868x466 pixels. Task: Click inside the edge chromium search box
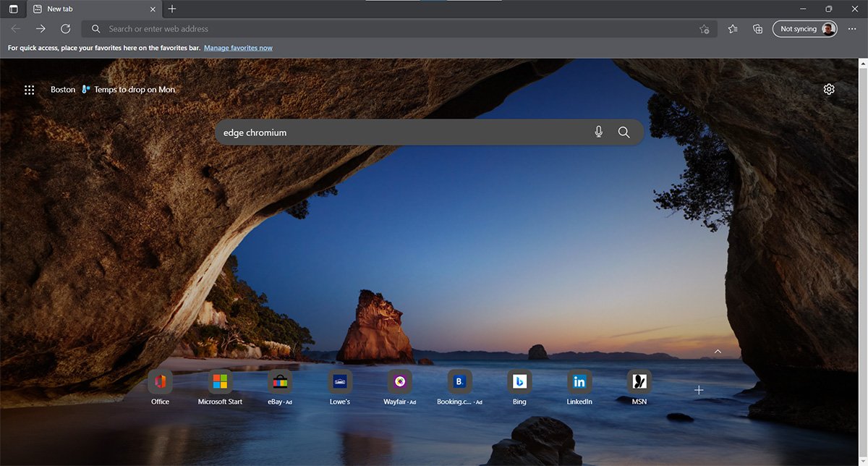(x=405, y=132)
